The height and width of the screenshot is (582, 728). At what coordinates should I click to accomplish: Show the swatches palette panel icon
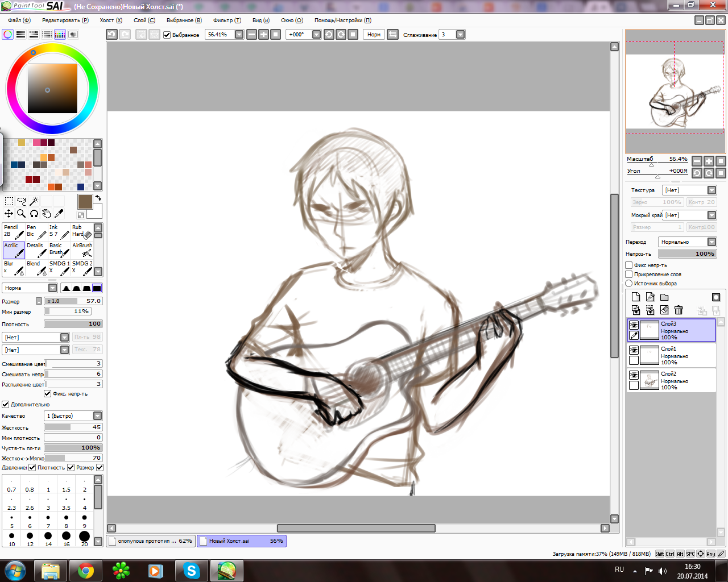click(60, 34)
